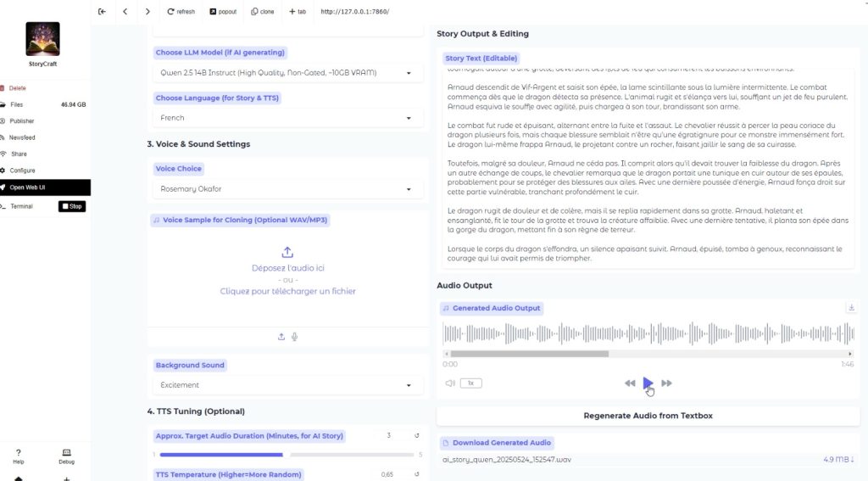Select Publisher from the sidebar menu
The width and height of the screenshot is (868, 481).
[22, 121]
